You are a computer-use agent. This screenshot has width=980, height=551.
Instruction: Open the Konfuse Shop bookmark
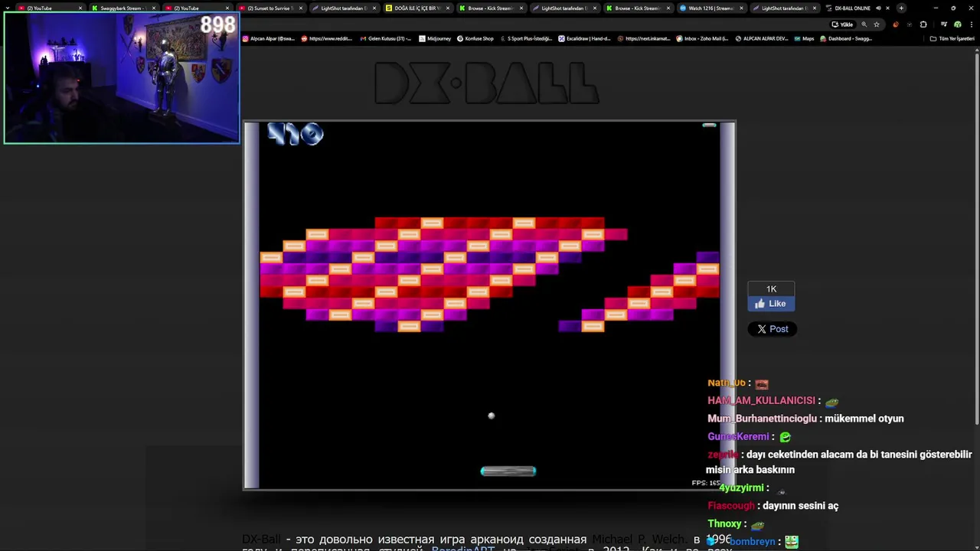[475, 38]
